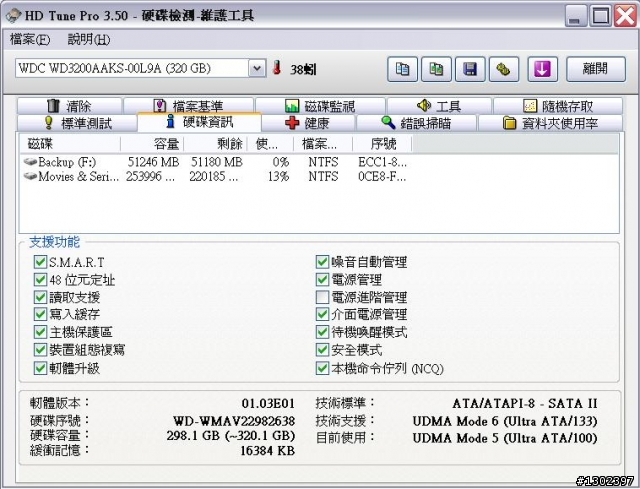Viewport: 640px width, 489px height.
Task: Switch to the 工具 tab
Action: [439, 106]
